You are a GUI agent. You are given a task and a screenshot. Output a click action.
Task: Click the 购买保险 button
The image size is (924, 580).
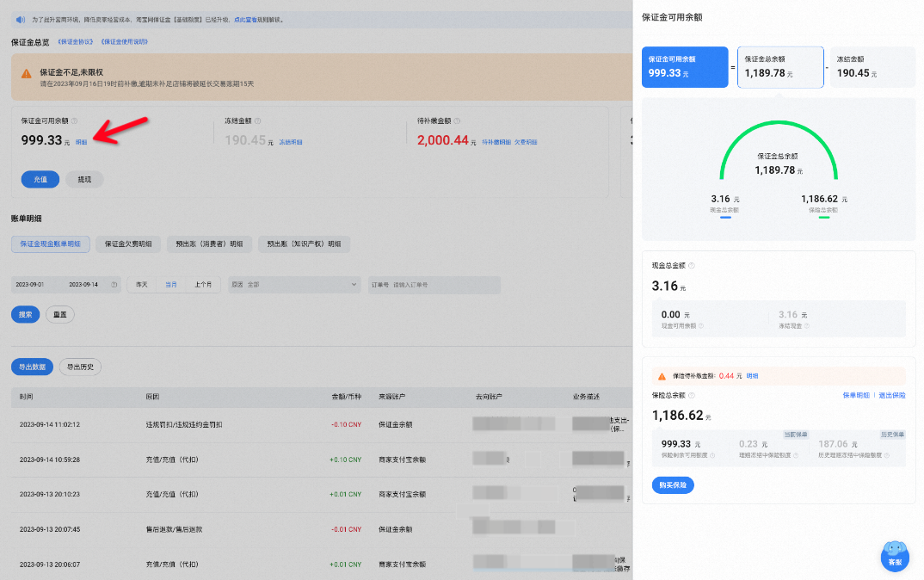tap(673, 485)
